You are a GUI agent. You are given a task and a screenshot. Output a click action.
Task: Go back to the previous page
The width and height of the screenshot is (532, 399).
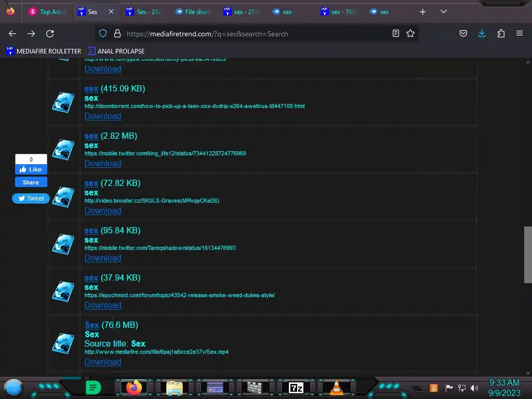[x=12, y=34]
